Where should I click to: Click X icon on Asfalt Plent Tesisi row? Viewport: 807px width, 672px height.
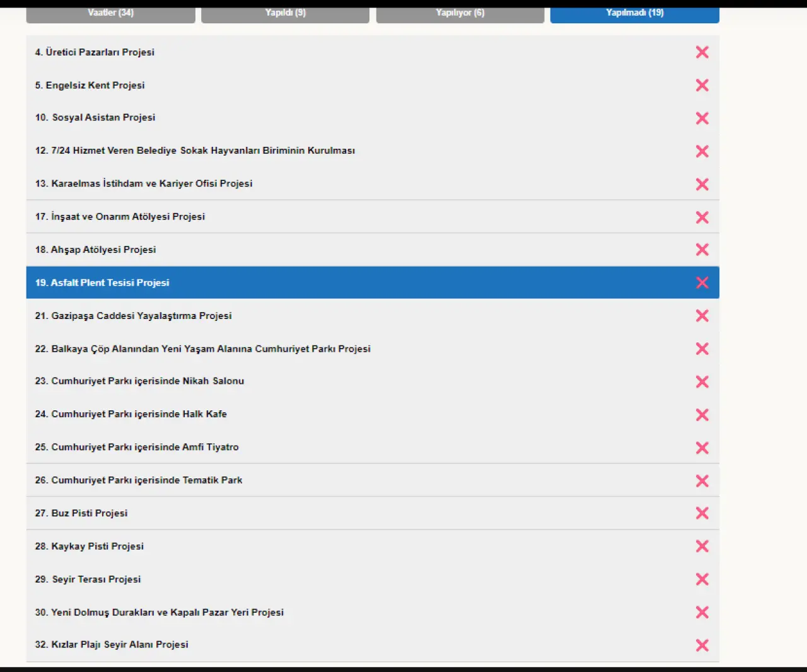coord(702,282)
